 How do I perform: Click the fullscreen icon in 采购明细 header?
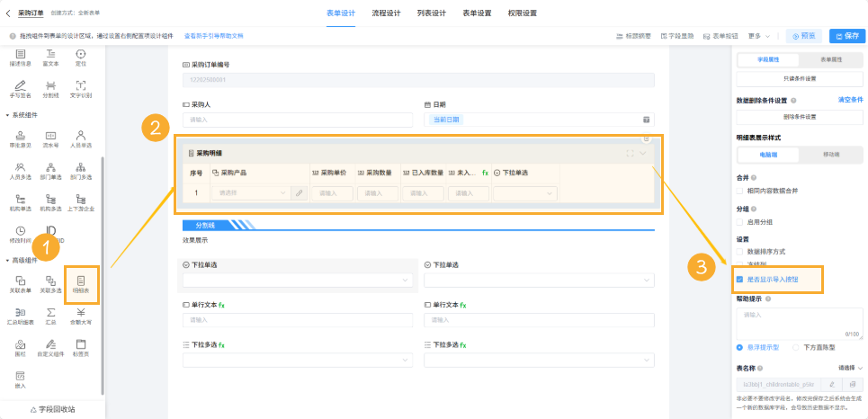(630, 154)
